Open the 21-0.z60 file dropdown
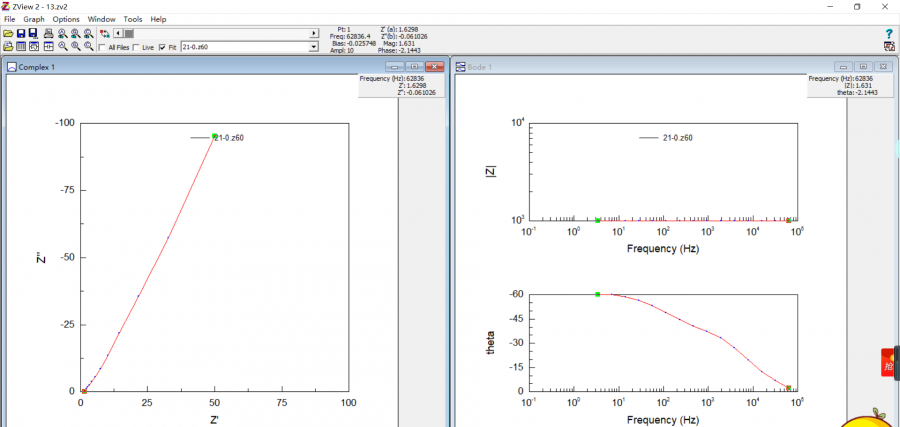Image resolution: width=900 pixels, height=427 pixels. point(314,46)
